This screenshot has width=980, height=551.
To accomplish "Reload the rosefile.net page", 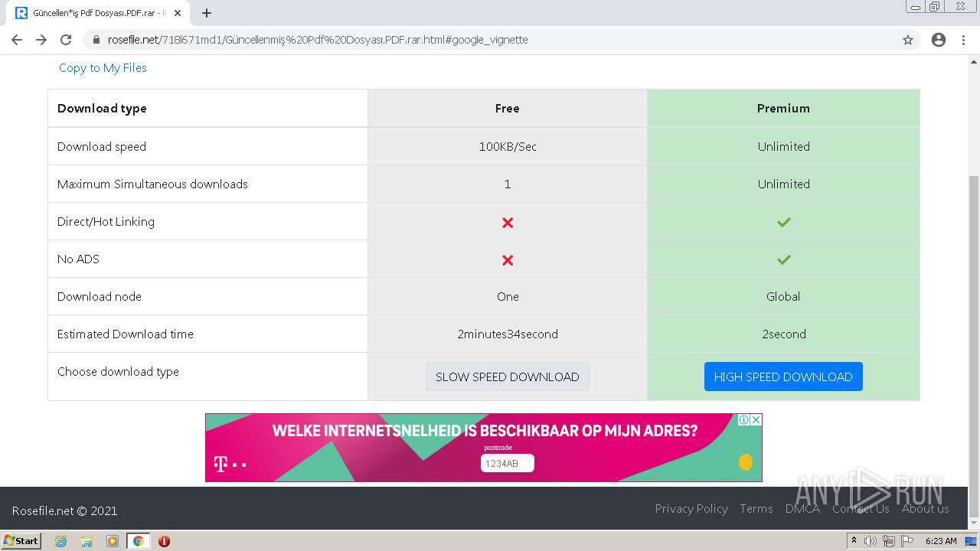I will (66, 40).
